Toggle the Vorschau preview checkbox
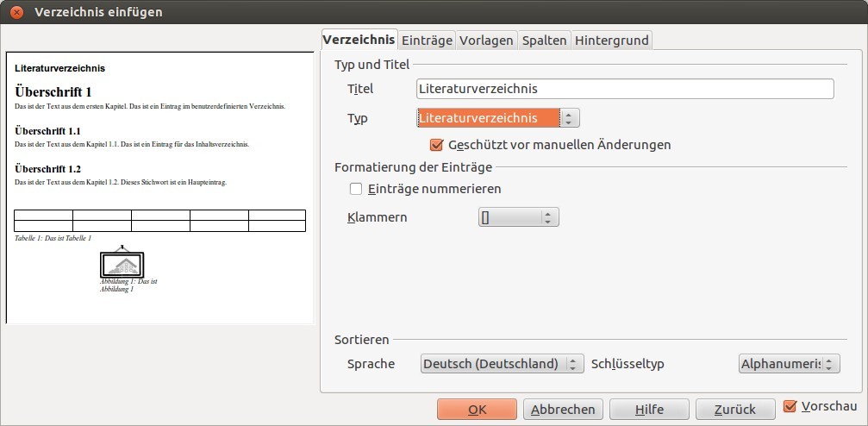The width and height of the screenshot is (868, 426). click(x=790, y=406)
